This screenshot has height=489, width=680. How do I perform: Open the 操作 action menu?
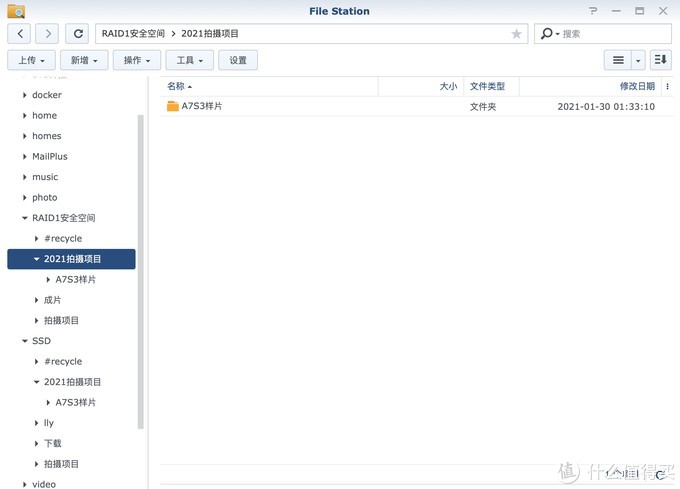(x=137, y=60)
